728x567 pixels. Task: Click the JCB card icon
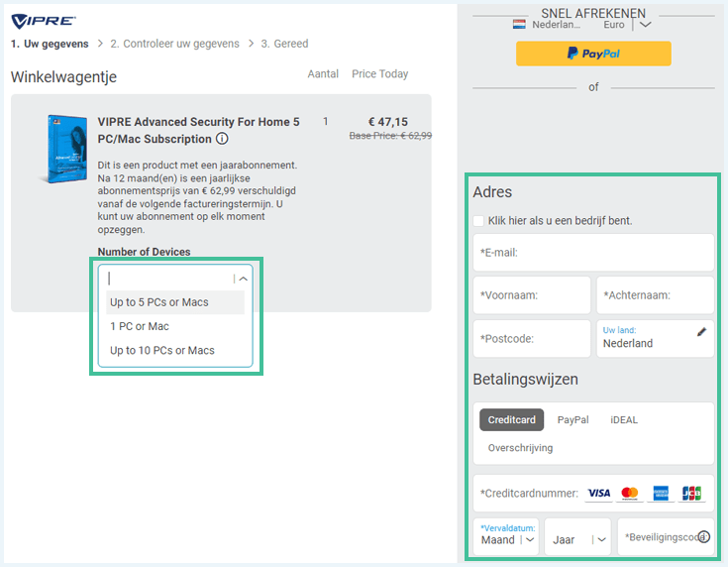(691, 493)
